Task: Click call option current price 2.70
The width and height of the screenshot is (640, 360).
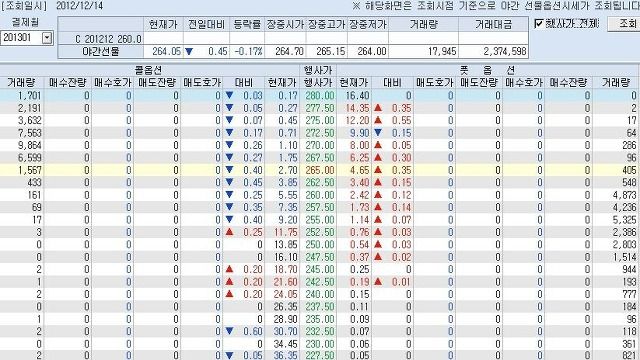Action: pos(282,170)
